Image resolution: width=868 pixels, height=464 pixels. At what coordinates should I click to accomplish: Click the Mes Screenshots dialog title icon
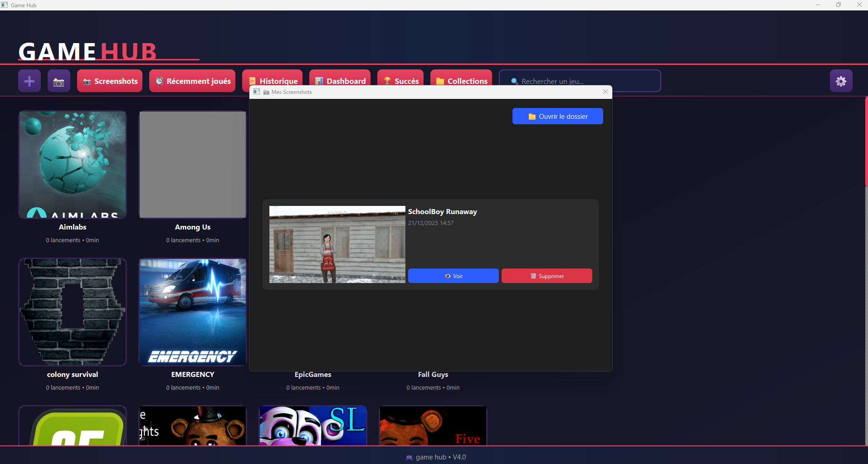pos(257,92)
